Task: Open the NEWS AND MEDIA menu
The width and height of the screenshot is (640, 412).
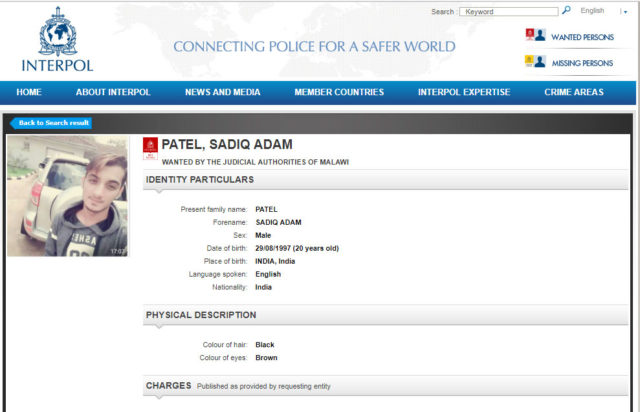Action: tap(222, 92)
